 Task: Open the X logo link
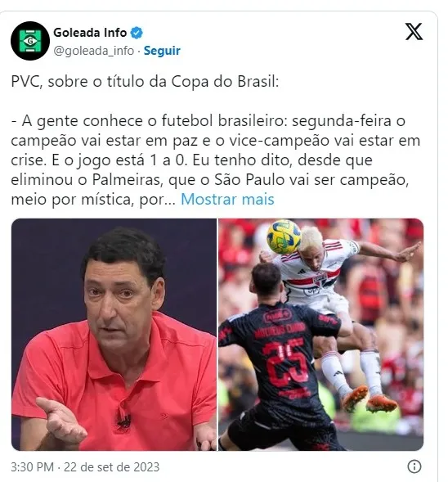[x=414, y=31]
